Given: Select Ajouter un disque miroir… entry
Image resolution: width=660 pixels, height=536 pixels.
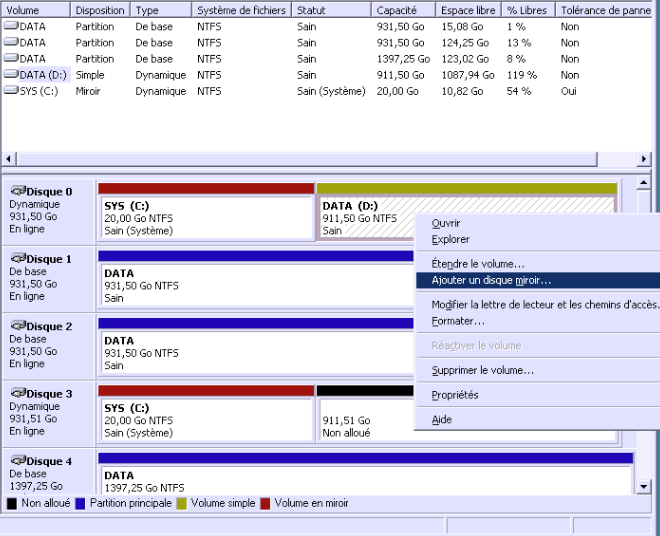Looking at the screenshot, I should pos(538,280).
